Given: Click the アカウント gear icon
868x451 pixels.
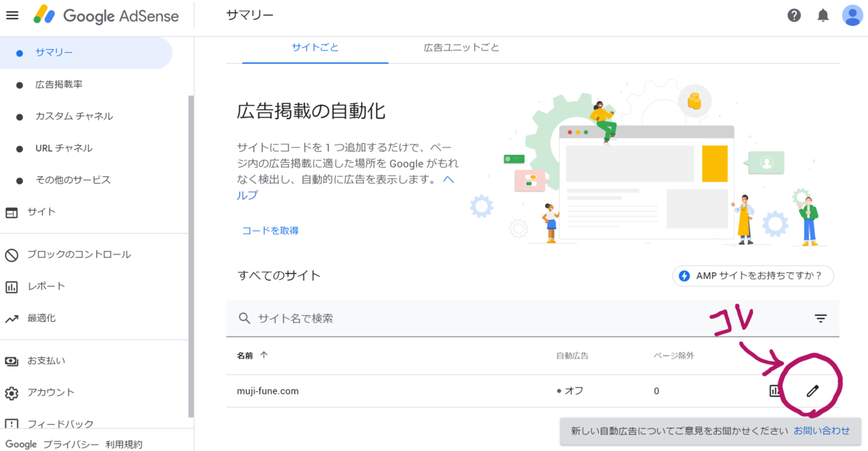Looking at the screenshot, I should point(12,392).
